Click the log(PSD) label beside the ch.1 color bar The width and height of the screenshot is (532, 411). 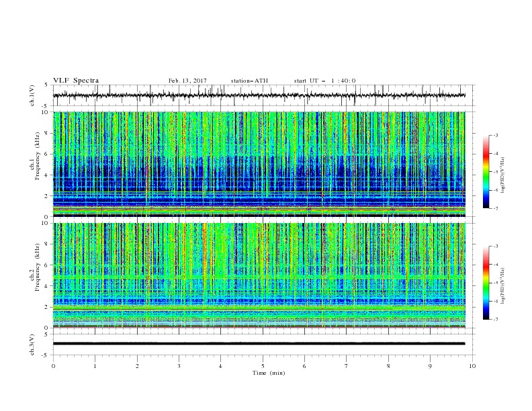click(503, 175)
